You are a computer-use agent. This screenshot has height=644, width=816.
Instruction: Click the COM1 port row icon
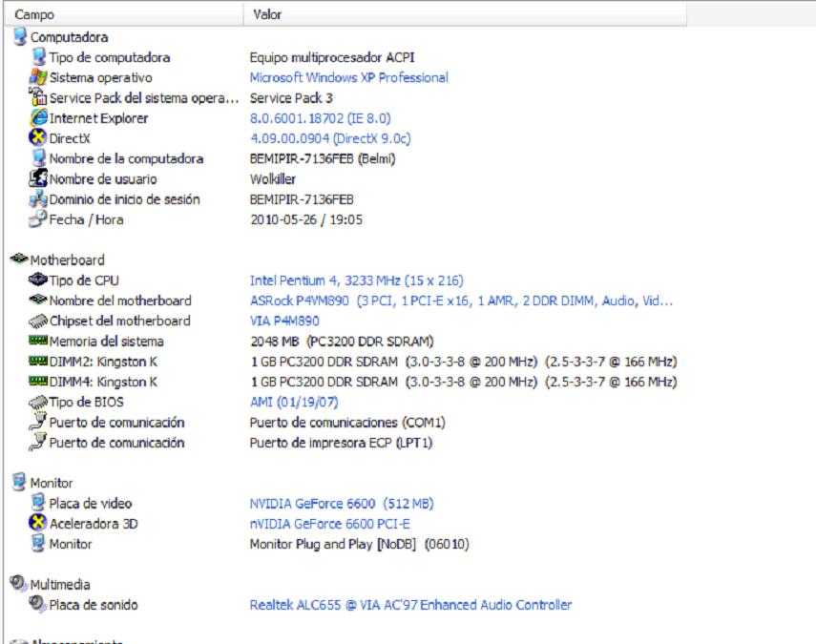(x=38, y=421)
